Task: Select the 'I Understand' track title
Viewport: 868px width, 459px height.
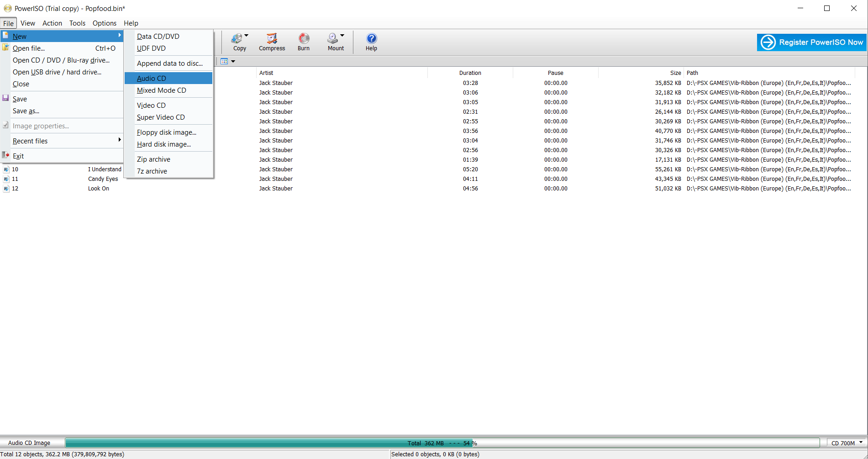Action: 105,169
